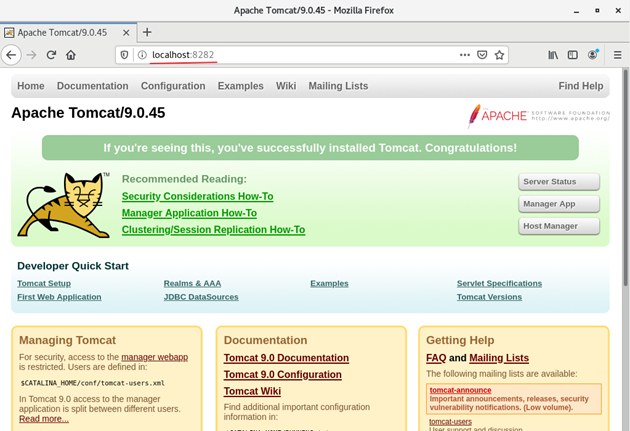Open the browser home page icon

[x=71, y=55]
